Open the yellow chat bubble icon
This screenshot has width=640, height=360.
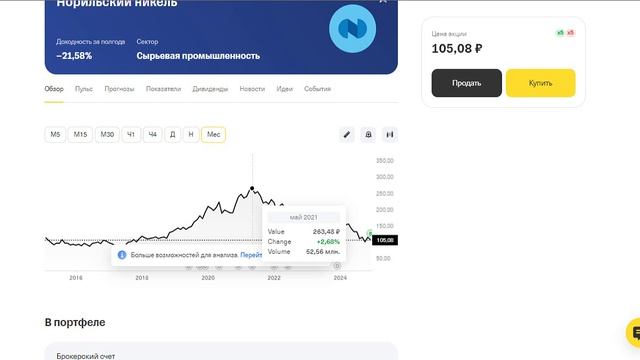(635, 333)
